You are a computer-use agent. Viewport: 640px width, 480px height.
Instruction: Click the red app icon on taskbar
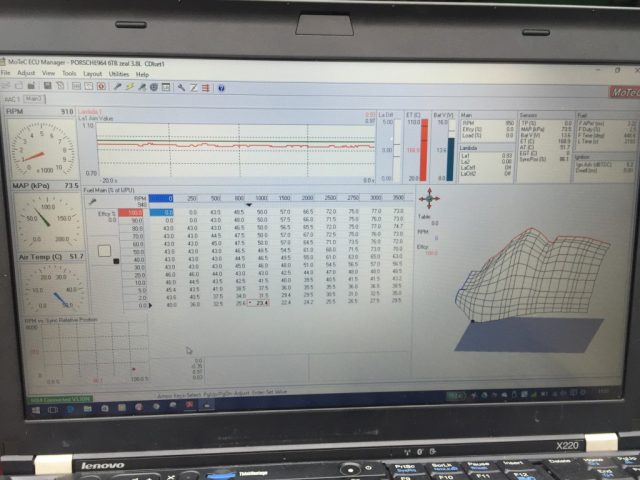189,405
